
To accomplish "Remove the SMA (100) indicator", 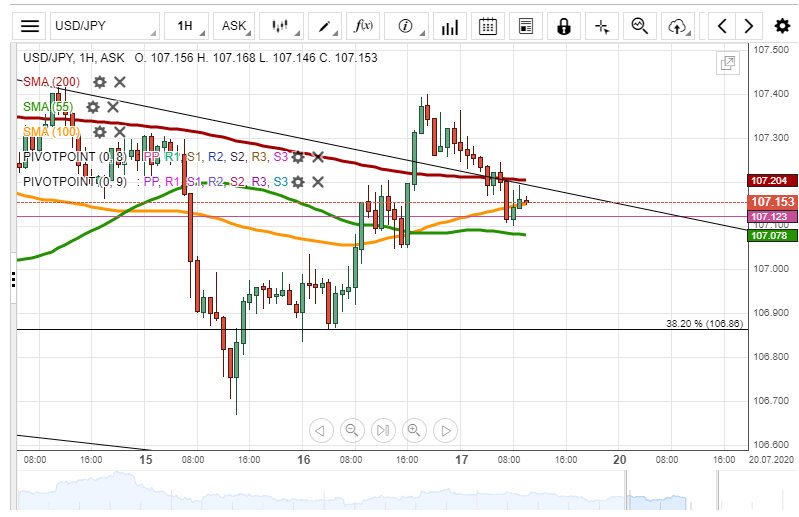I will pyautogui.click(x=120, y=132).
